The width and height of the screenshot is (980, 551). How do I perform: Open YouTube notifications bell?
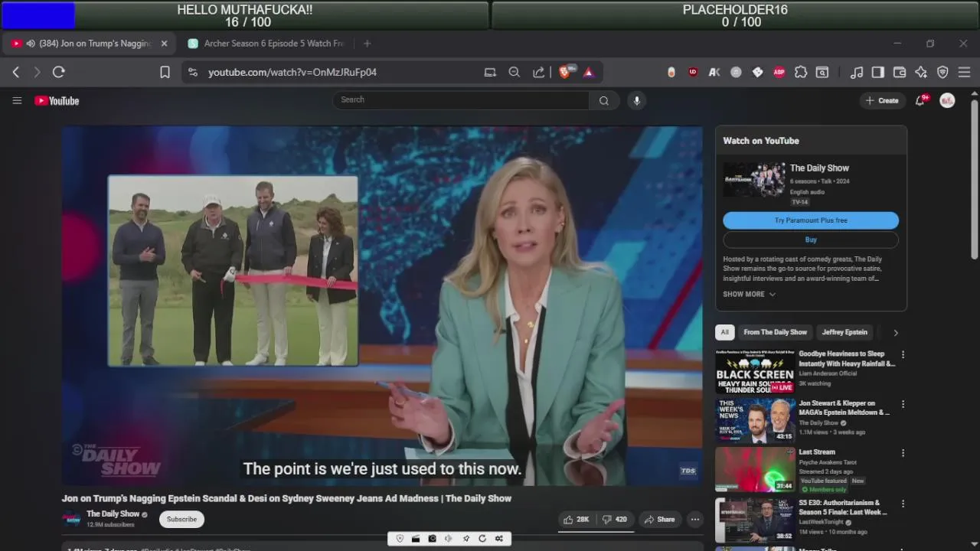[920, 100]
